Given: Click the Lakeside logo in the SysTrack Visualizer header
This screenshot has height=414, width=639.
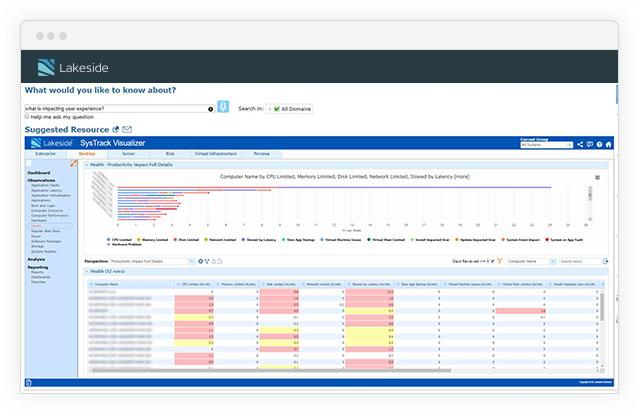Looking at the screenshot, I should tap(52, 143).
